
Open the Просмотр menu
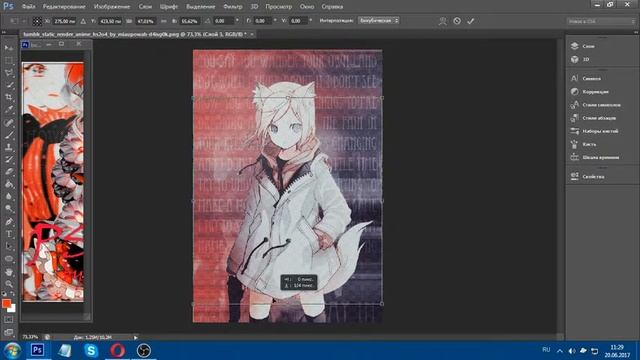[x=278, y=7]
